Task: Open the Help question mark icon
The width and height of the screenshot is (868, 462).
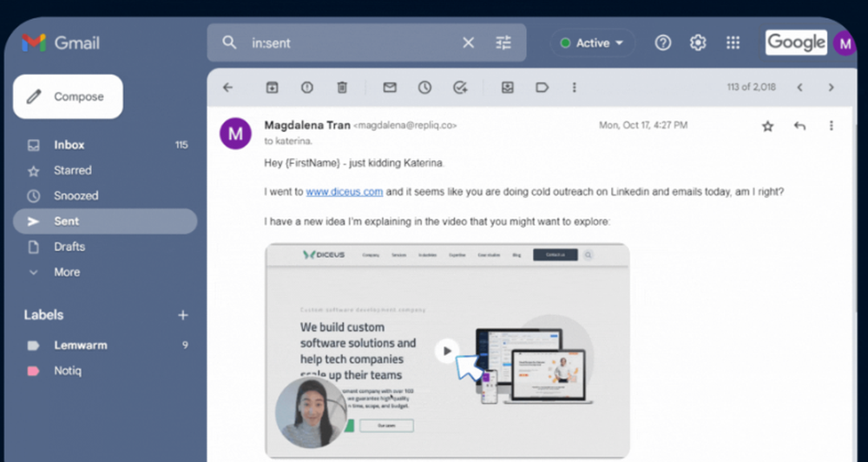Action: tap(662, 43)
